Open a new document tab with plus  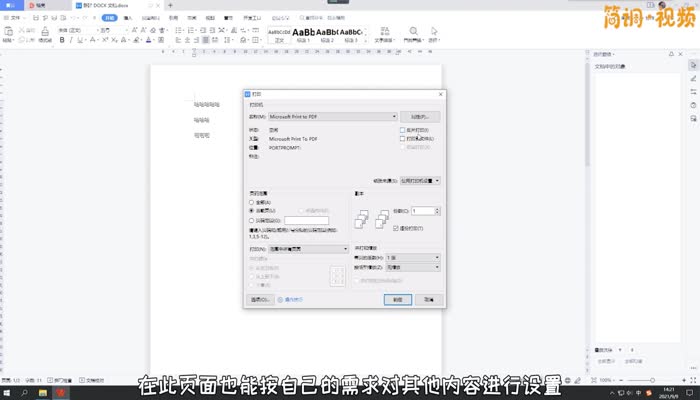[x=170, y=5]
